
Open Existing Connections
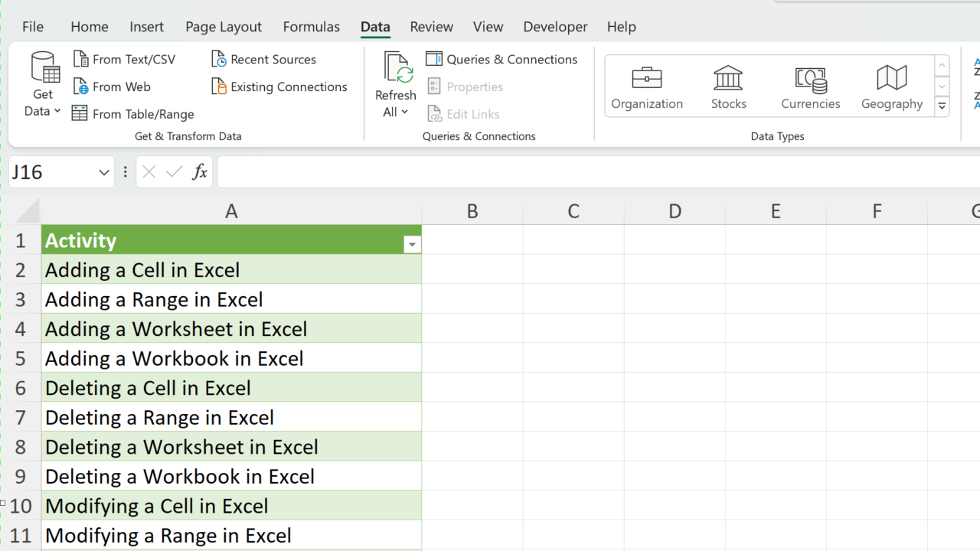[288, 87]
